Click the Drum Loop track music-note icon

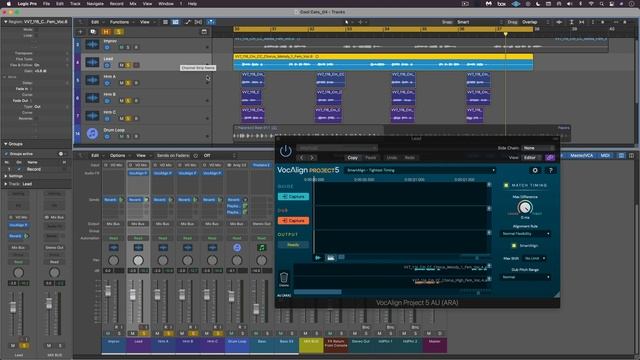(x=92, y=133)
